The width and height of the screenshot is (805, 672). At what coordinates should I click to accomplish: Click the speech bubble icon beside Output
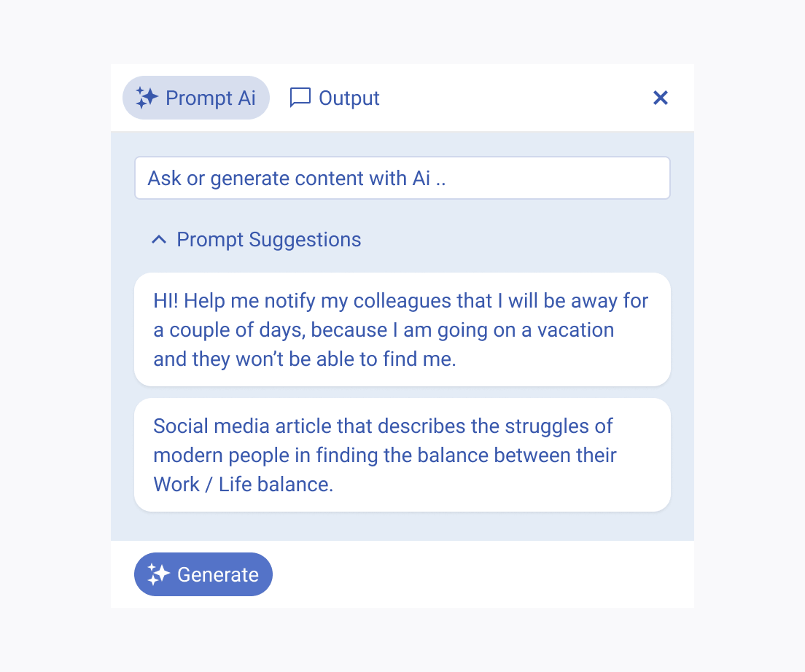pos(300,97)
